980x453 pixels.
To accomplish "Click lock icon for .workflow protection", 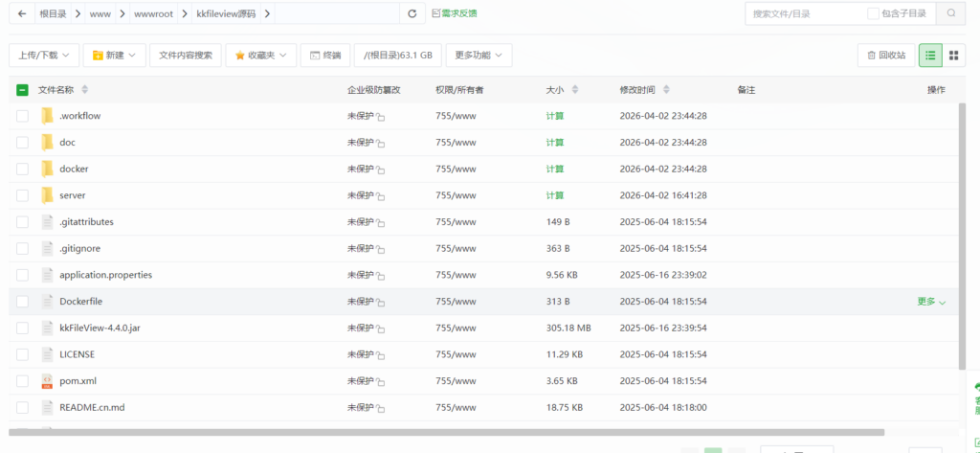I will 381,117.
